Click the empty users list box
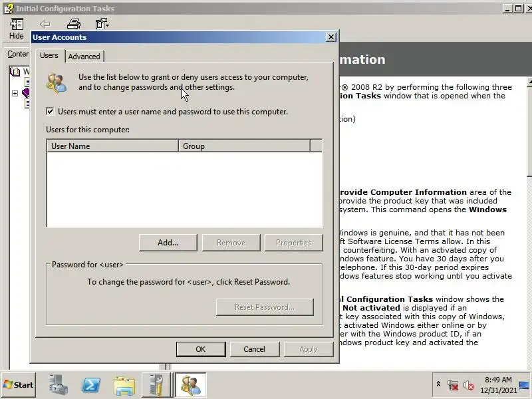The height and width of the screenshot is (399, 532). coord(184,190)
